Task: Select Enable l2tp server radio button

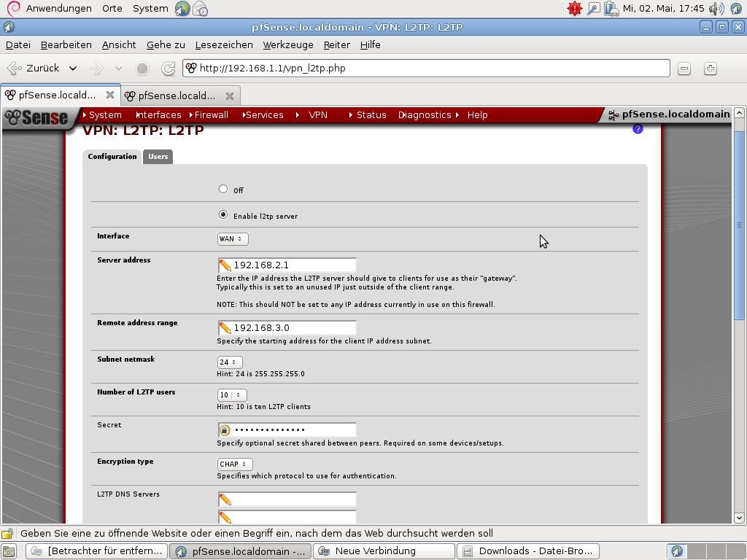Action: point(223,215)
